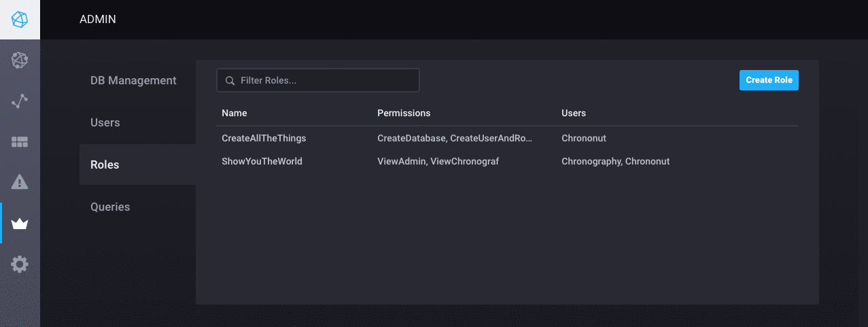Image resolution: width=868 pixels, height=327 pixels.
Task: Switch to the Users tab
Action: tap(105, 122)
